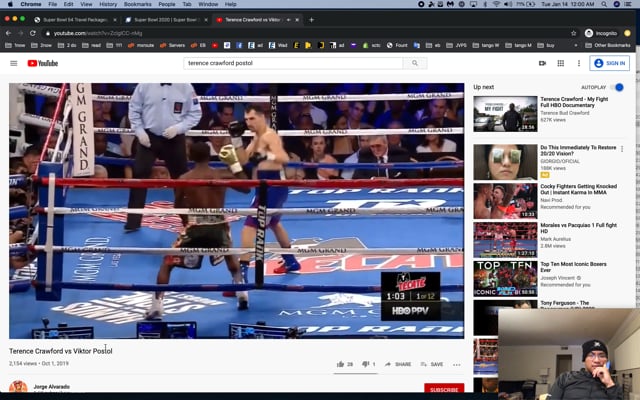Toggle the Autoplay switch off
The width and height of the screenshot is (640, 400).
[618, 87]
